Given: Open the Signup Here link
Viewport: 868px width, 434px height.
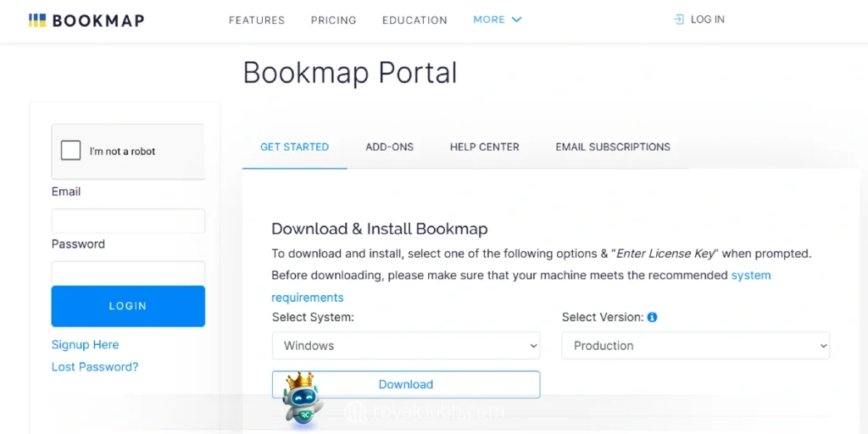Looking at the screenshot, I should (x=86, y=345).
